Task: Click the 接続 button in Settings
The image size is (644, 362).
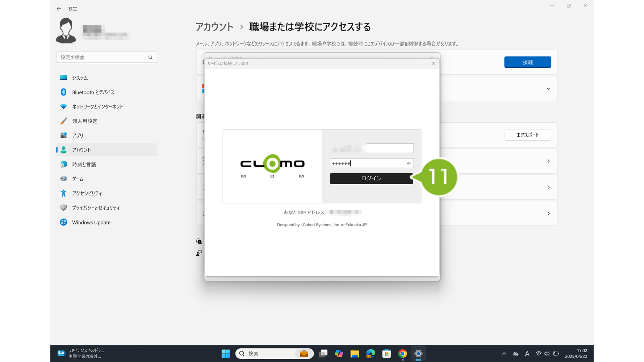Action: pyautogui.click(x=528, y=62)
